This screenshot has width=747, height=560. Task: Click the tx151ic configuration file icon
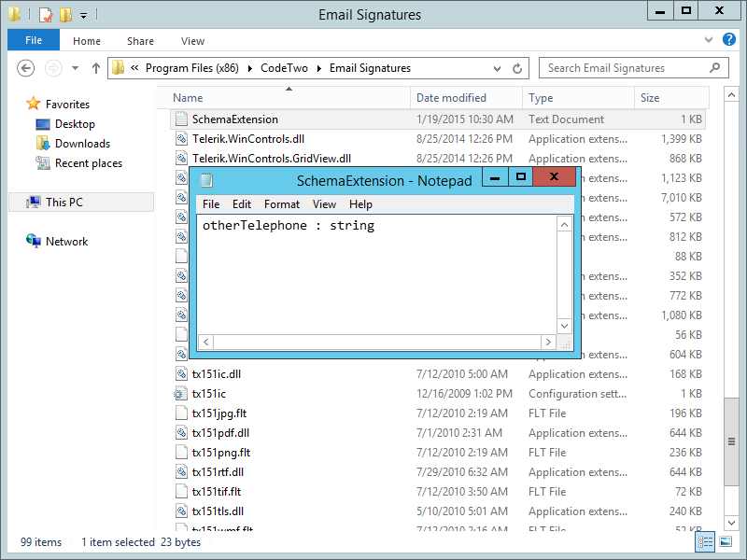pos(180,394)
